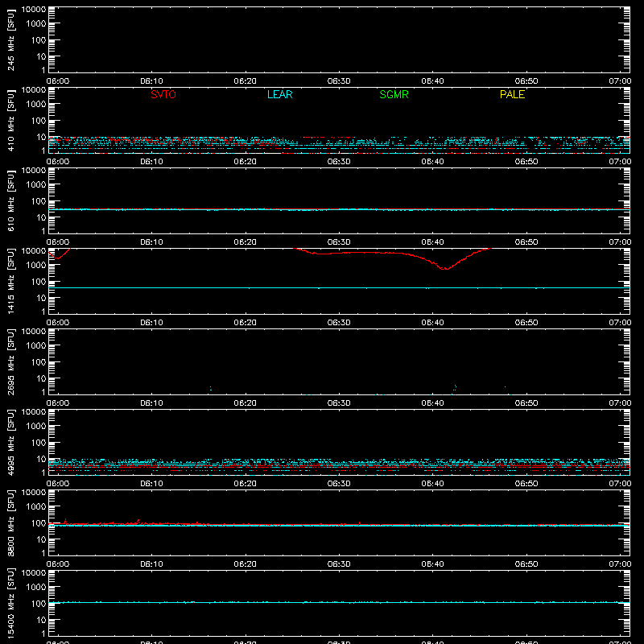The width and height of the screenshot is (644, 644).
Task: Click the red curve minimum in 1415 MHz plot
Action: point(445,269)
